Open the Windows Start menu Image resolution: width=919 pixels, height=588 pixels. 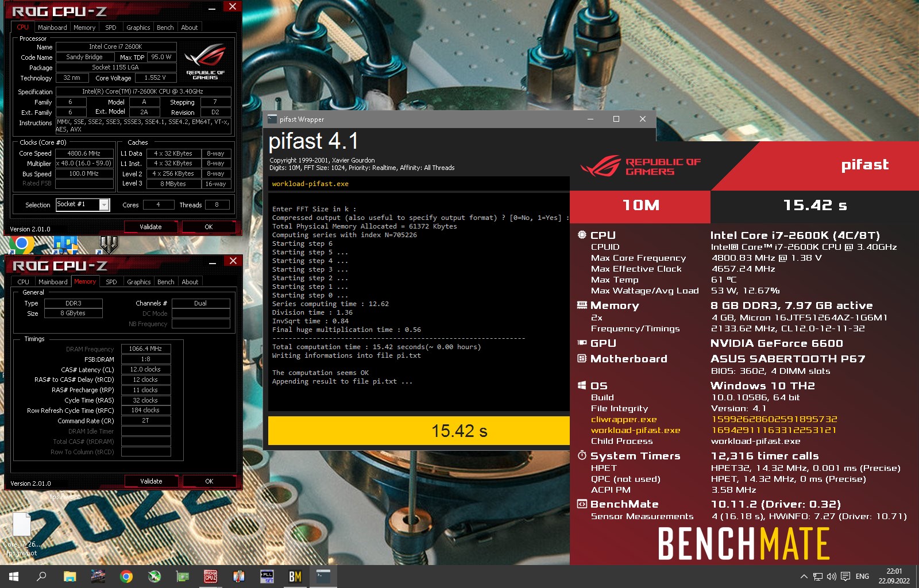pyautogui.click(x=14, y=577)
